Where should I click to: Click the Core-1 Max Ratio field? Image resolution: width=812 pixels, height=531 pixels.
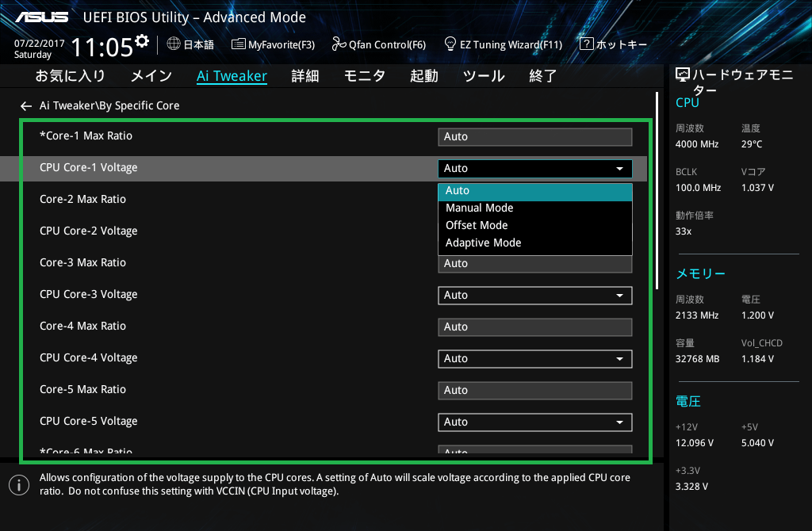click(x=535, y=137)
